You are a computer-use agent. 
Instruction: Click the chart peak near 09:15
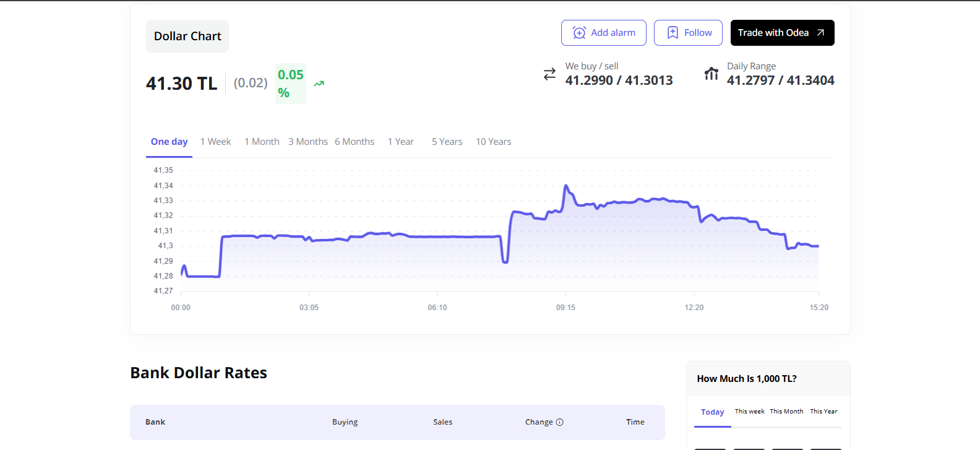click(x=565, y=186)
